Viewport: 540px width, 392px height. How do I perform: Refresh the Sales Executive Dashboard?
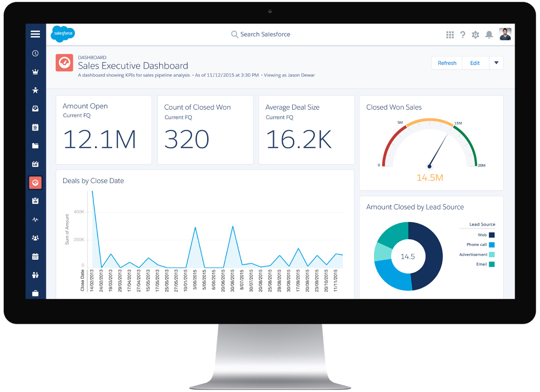point(447,63)
